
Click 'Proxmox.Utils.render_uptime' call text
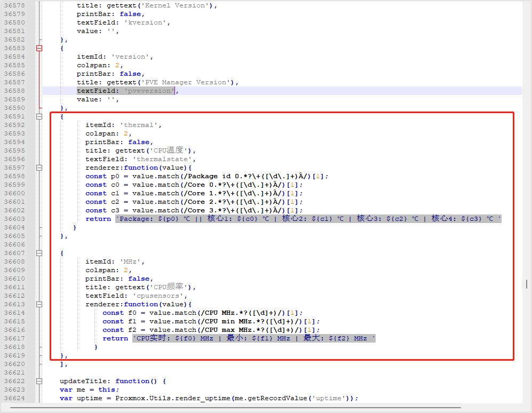pyautogui.click(x=173, y=398)
